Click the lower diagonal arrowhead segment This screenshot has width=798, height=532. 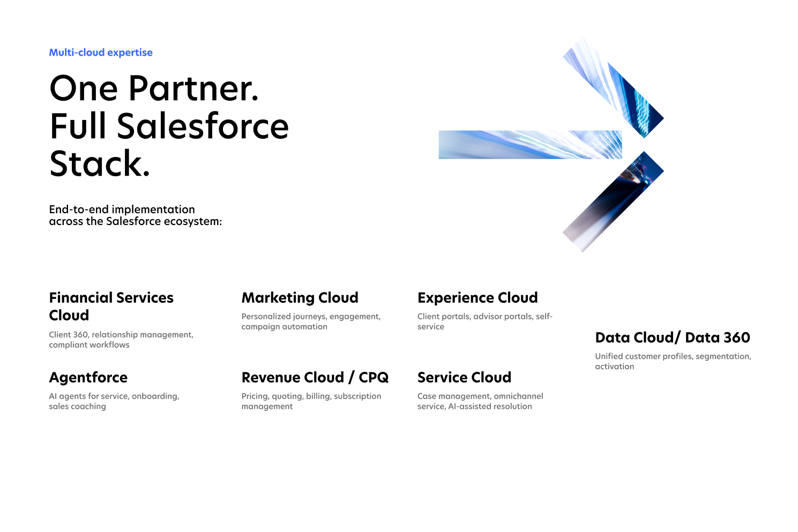point(614,201)
